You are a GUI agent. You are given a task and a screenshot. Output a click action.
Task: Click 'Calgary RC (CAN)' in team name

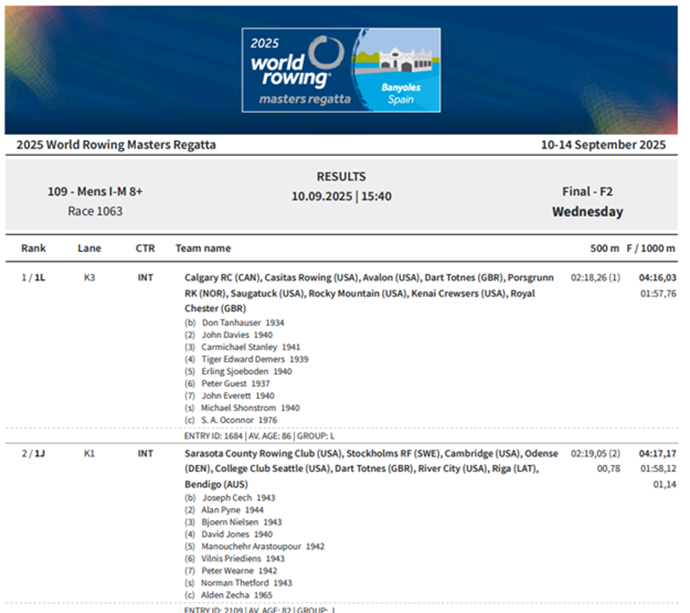223,278
